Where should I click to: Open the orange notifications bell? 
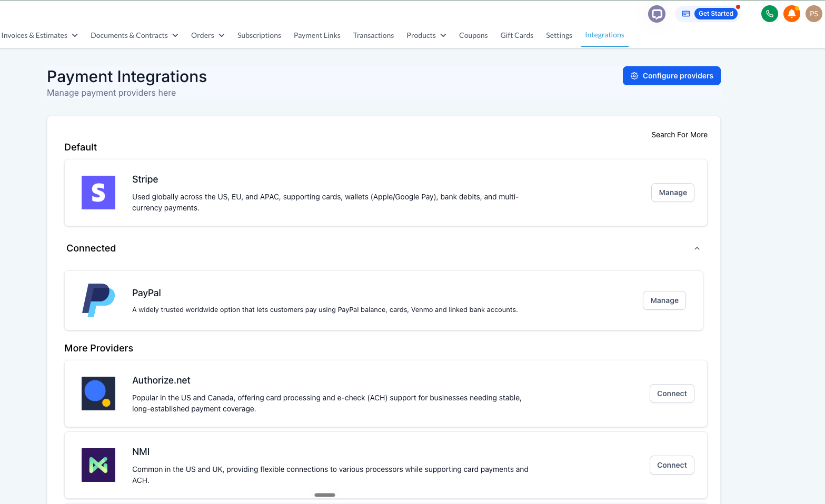point(792,14)
